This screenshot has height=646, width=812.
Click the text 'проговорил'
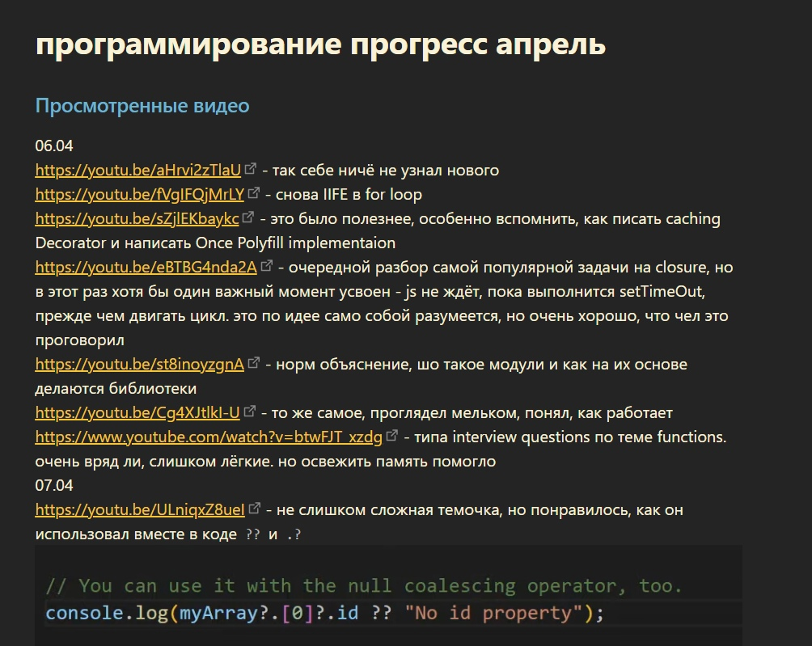click(80, 340)
